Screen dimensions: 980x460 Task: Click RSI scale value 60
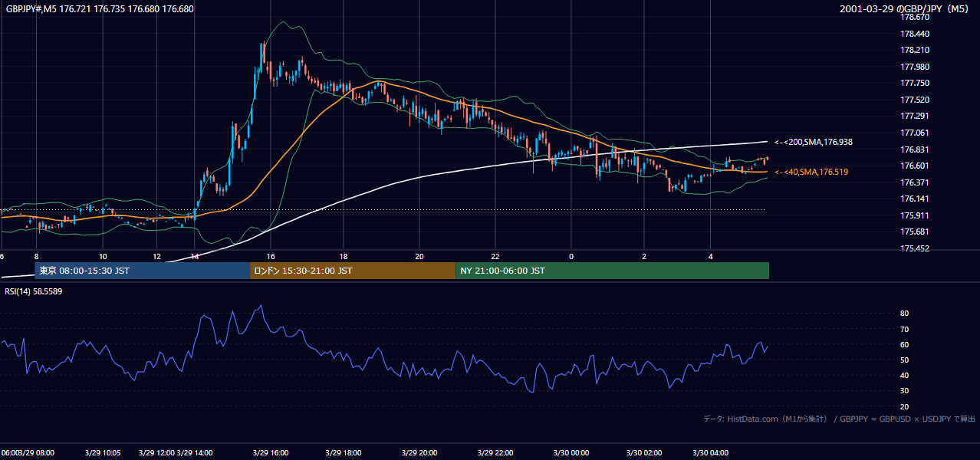click(905, 344)
